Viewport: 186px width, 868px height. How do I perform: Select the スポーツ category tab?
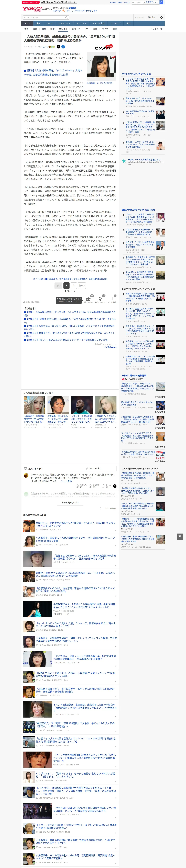pyautogui.click(x=76, y=29)
